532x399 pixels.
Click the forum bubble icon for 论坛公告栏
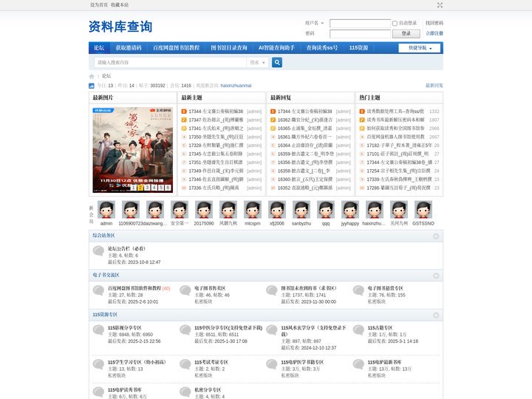pos(98,250)
